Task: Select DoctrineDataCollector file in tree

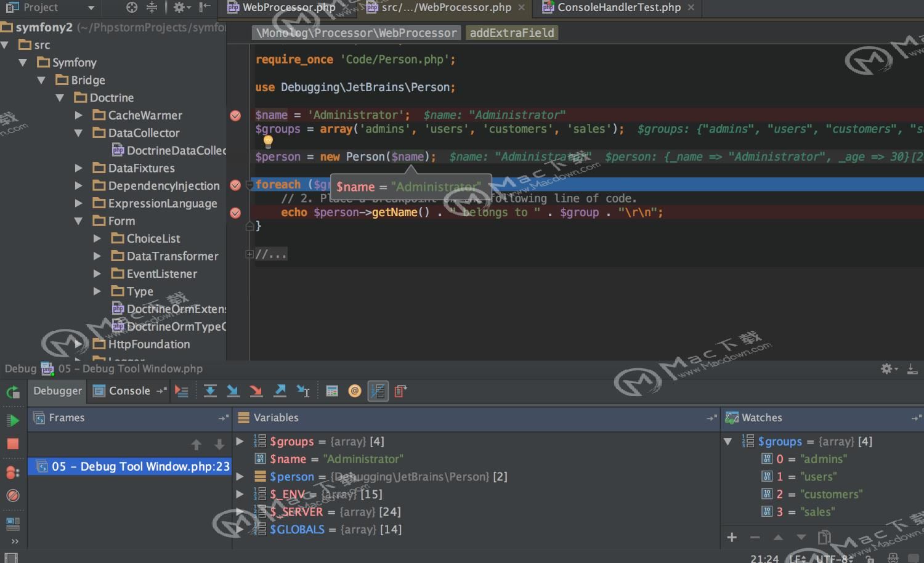Action: coord(169,150)
